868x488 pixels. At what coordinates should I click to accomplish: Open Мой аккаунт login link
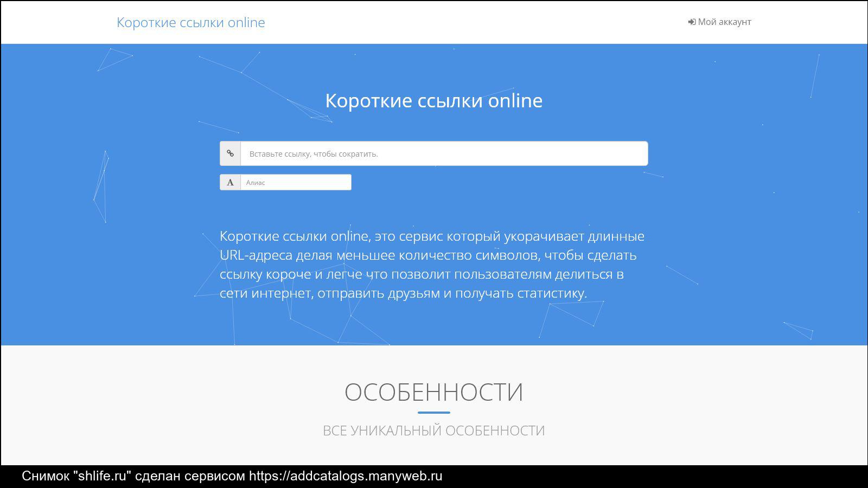coord(719,22)
